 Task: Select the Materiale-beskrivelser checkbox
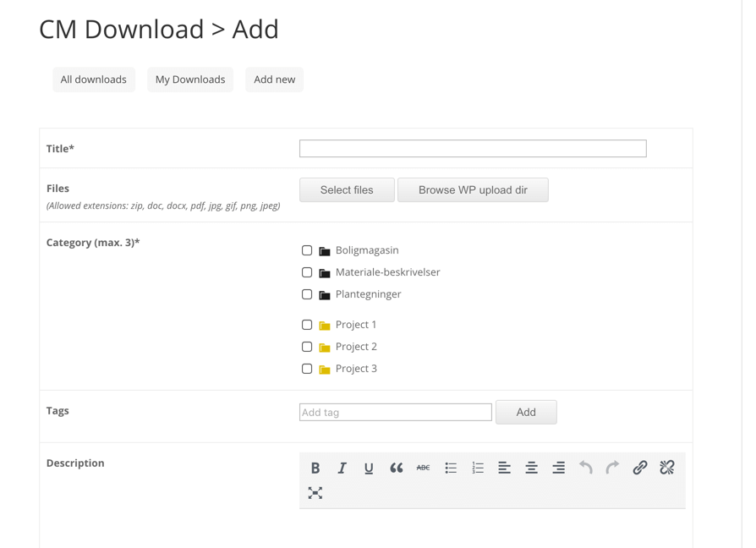[x=307, y=272]
